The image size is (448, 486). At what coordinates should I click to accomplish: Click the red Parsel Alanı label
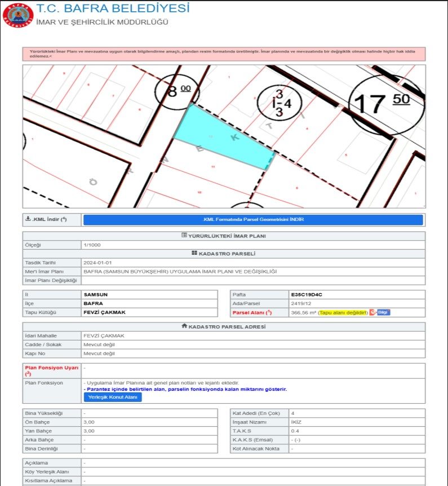pyautogui.click(x=252, y=312)
